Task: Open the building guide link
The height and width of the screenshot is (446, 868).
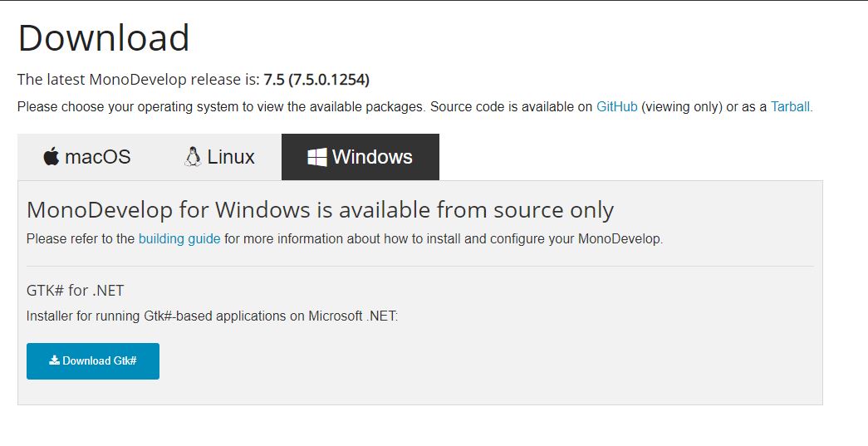Action: coord(179,239)
